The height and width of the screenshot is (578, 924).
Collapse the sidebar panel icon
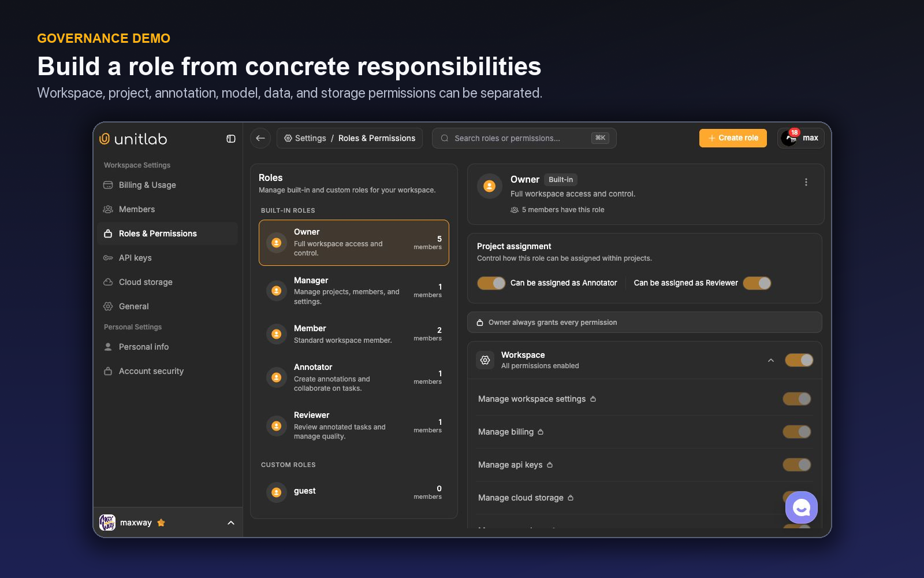(x=231, y=139)
